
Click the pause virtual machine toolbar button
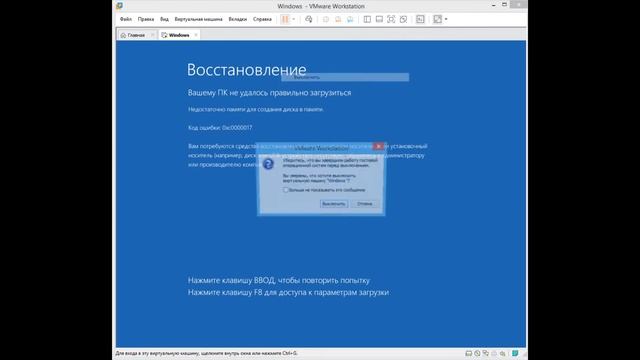coord(285,19)
